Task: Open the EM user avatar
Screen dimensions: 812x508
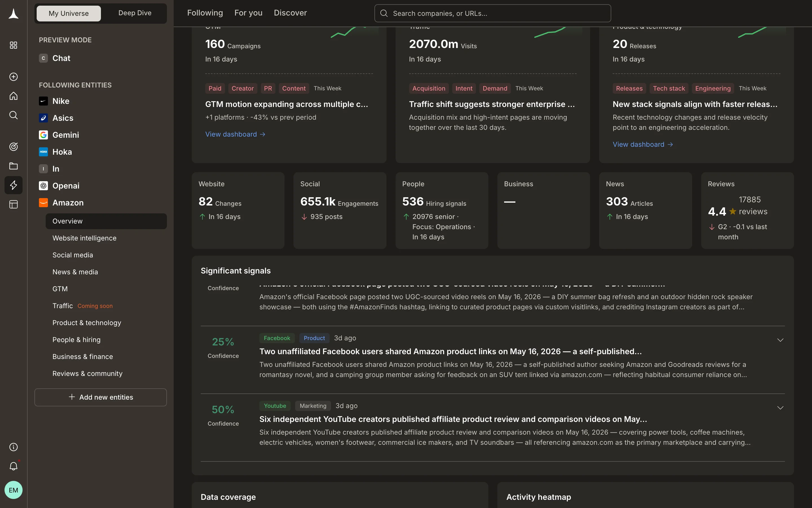Action: 14,490
